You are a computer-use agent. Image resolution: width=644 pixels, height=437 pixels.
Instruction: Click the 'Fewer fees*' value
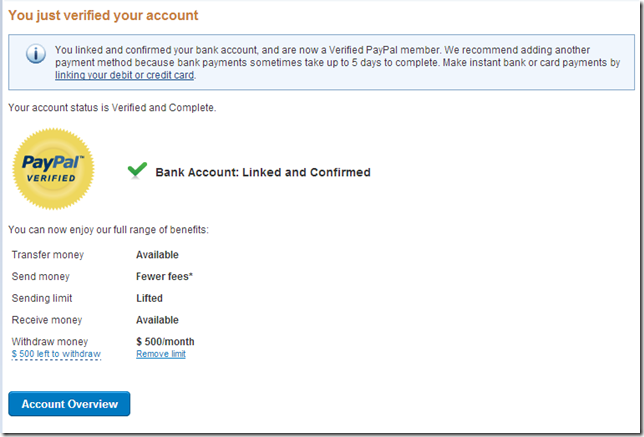tap(163, 276)
